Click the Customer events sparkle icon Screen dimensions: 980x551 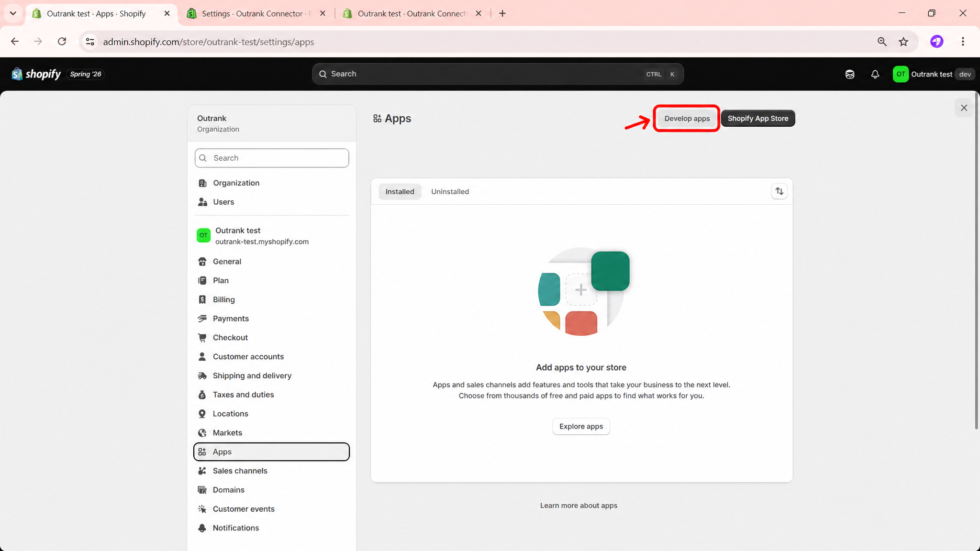click(x=202, y=509)
